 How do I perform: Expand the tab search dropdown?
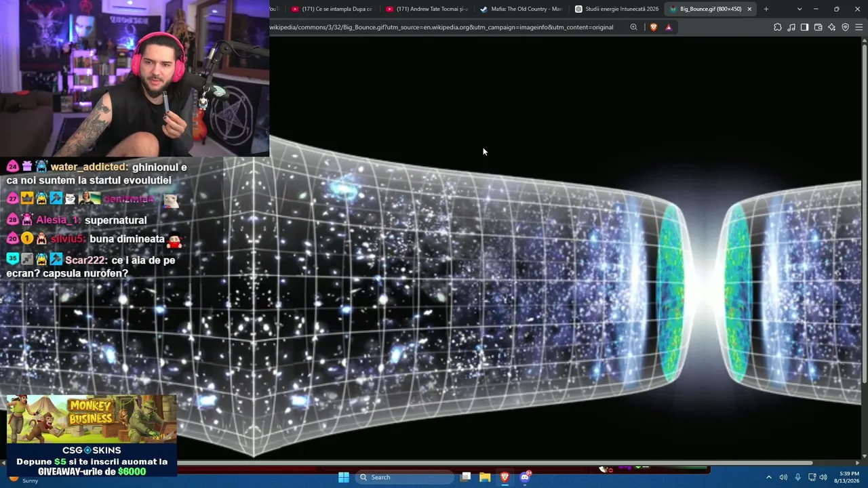[x=800, y=9]
